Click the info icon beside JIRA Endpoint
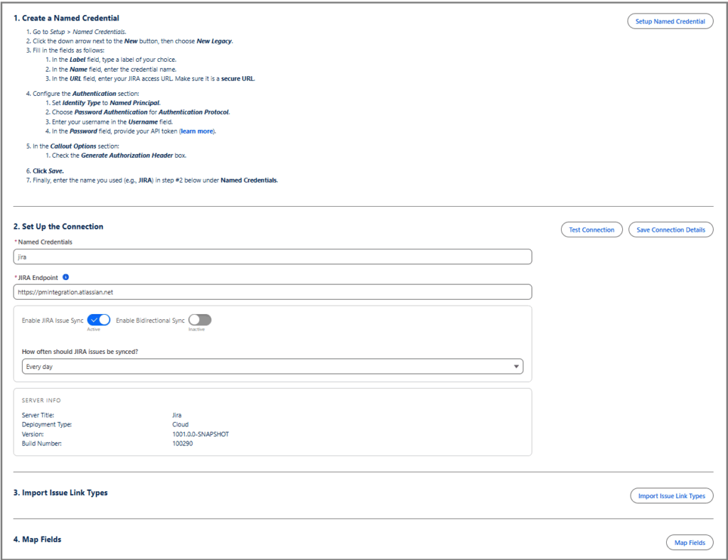Image resolution: width=728 pixels, height=560 pixels. coord(66,277)
